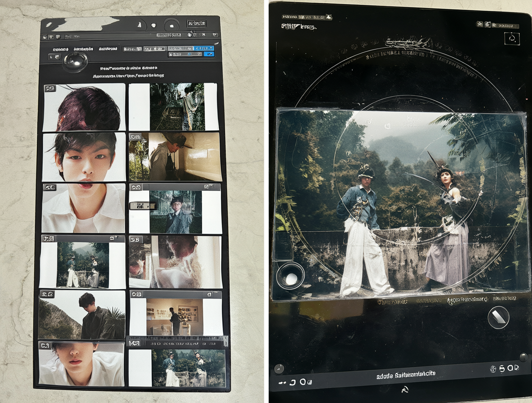
Task: Click the badge on the purple-hair thumbnail
Action: coord(50,88)
